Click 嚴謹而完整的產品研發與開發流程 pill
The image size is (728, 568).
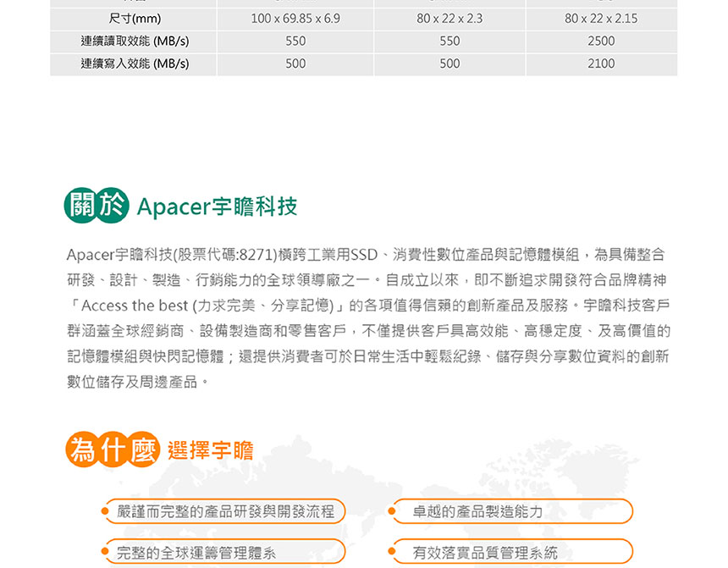coord(223,511)
